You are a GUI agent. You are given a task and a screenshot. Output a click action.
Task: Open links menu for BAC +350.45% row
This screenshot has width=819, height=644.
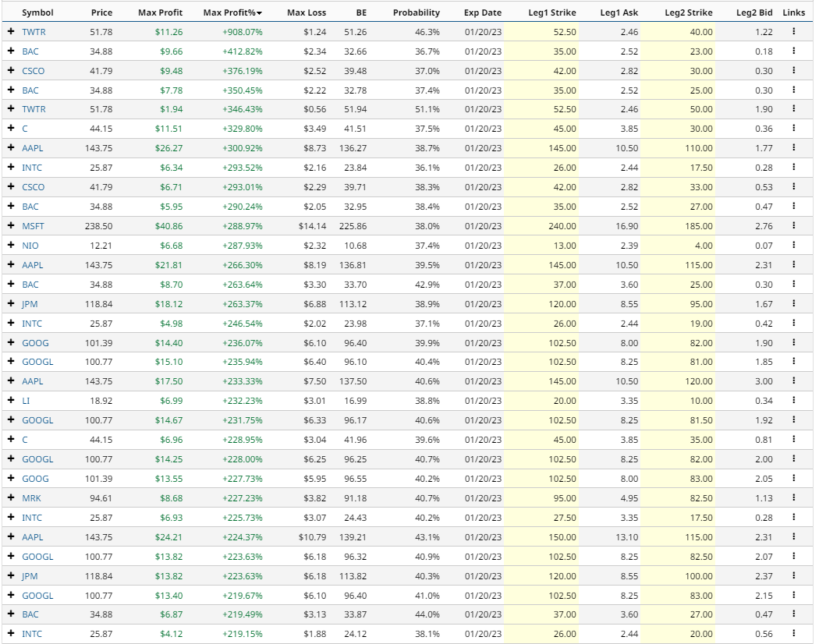(793, 90)
